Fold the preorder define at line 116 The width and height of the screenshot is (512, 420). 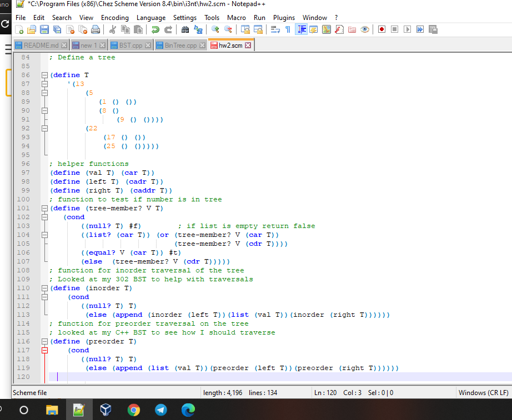(x=44, y=341)
